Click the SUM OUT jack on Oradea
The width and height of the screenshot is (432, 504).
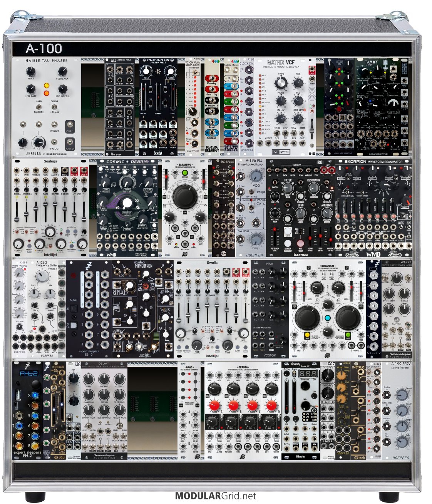coord(276,446)
